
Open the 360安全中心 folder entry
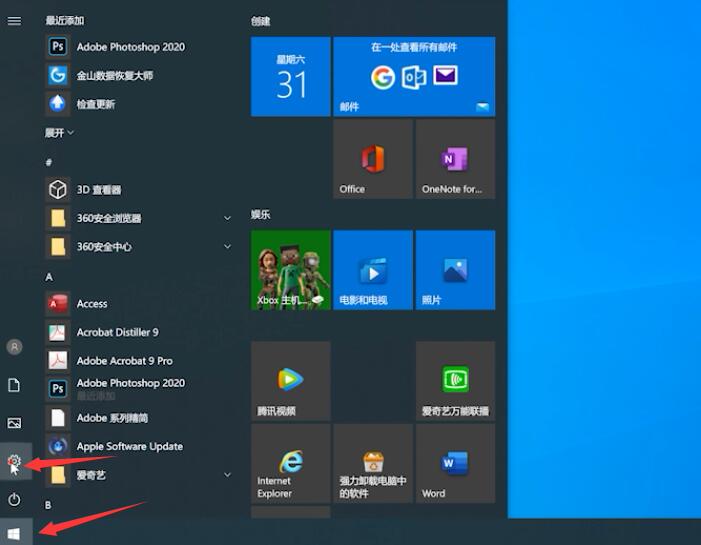pyautogui.click(x=139, y=247)
